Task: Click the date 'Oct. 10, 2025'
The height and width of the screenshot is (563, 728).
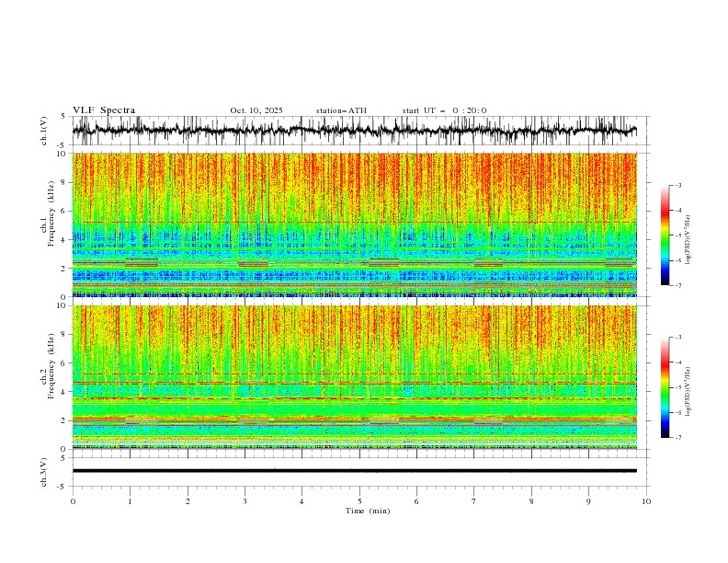Action: pos(256,110)
